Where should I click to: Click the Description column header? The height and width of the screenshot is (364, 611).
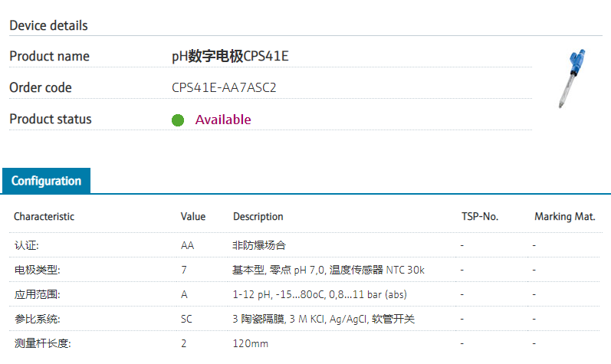(258, 217)
